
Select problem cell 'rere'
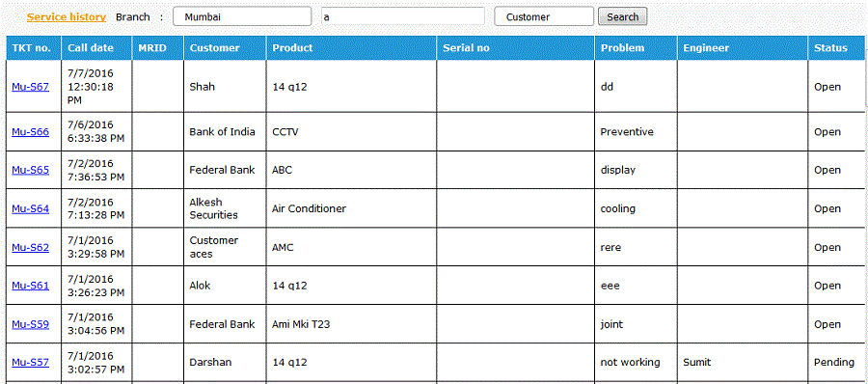pos(637,247)
